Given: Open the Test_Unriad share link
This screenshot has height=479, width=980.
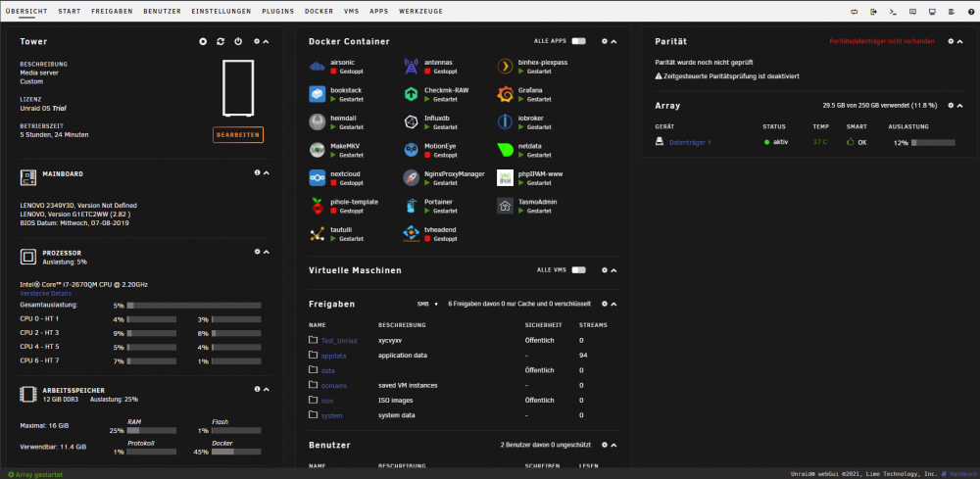Looking at the screenshot, I should [339, 341].
